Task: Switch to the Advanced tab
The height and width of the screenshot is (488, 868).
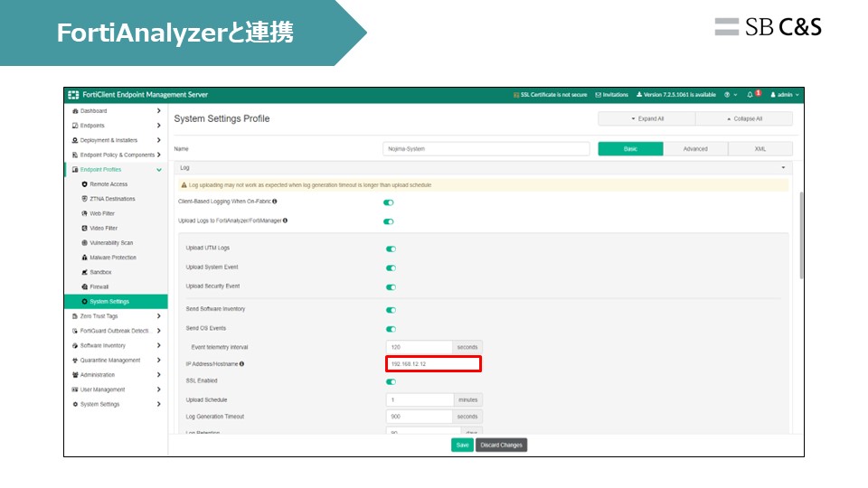Action: pyautogui.click(x=695, y=149)
